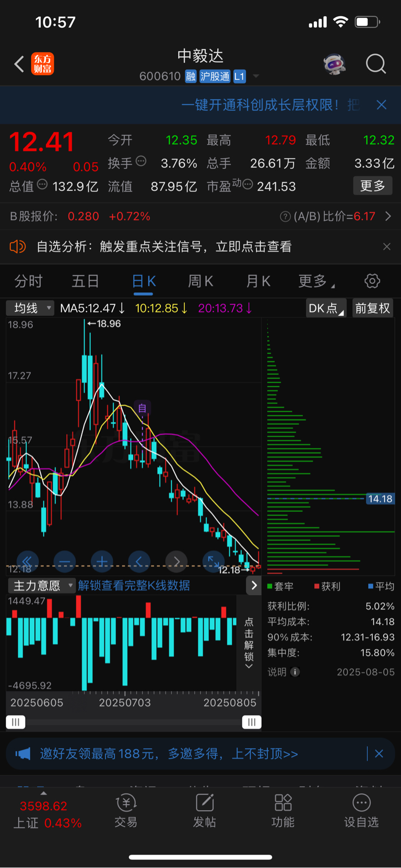Expand the stock title dropdown arrow
The image size is (401, 868).
[x=256, y=76]
